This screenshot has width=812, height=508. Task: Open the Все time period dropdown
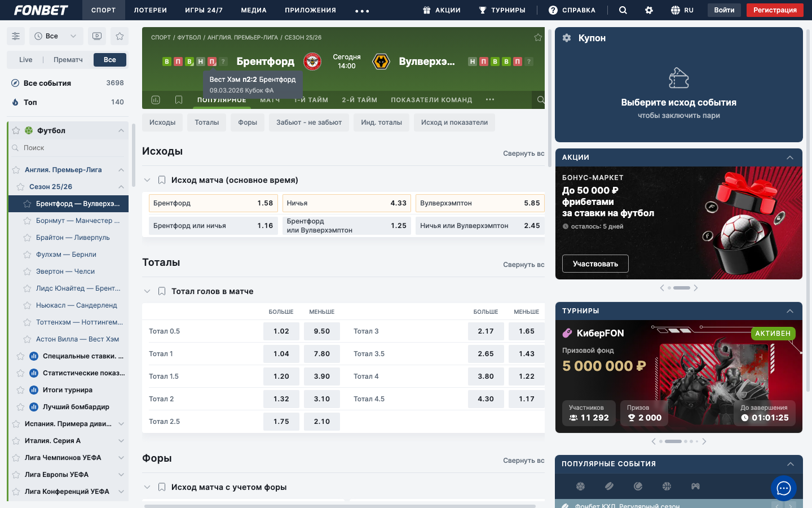click(56, 36)
